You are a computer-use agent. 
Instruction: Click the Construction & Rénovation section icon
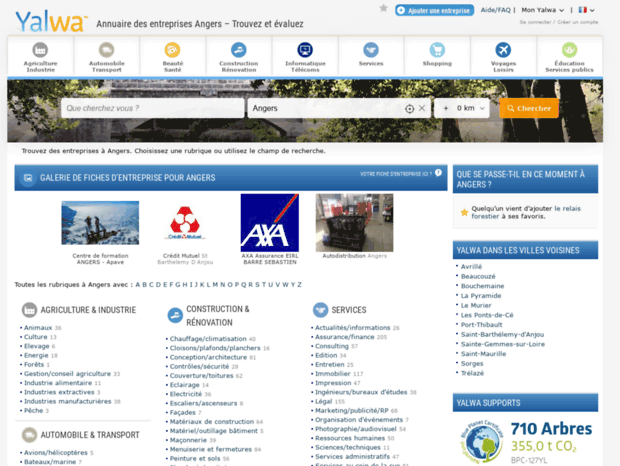[x=175, y=315]
